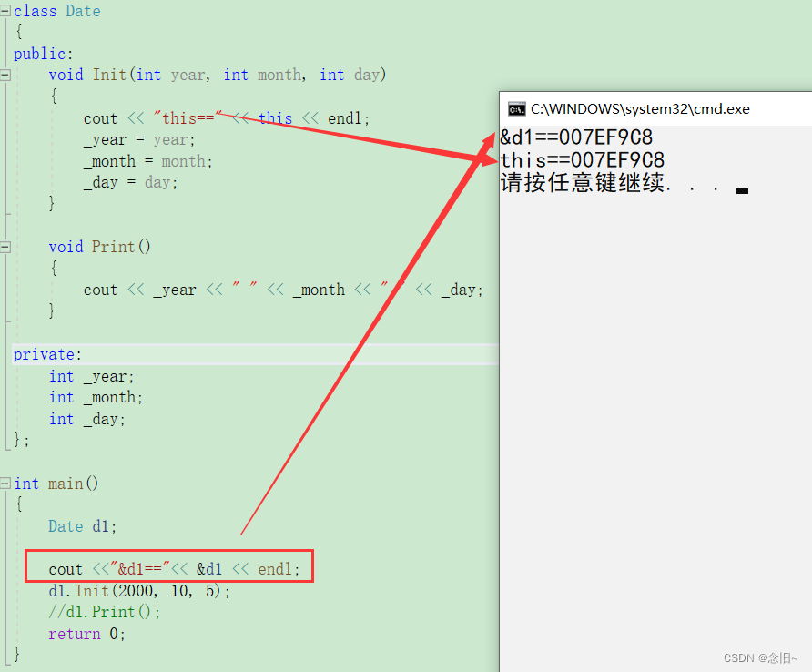The height and width of the screenshot is (672, 812).
Task: Click the cout << &d1 statement in main
Action: [x=174, y=569]
